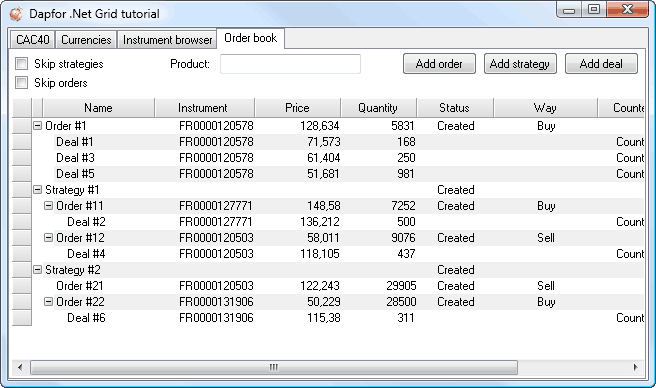This screenshot has height=388, width=656.
Task: Click the Buy cell of Order #11
Action: (x=546, y=206)
